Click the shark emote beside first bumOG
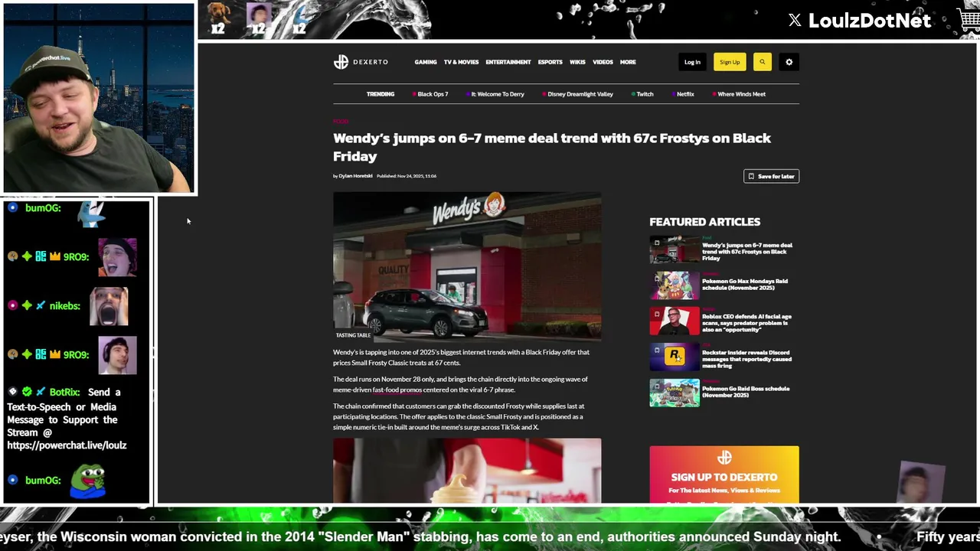 [x=92, y=213]
